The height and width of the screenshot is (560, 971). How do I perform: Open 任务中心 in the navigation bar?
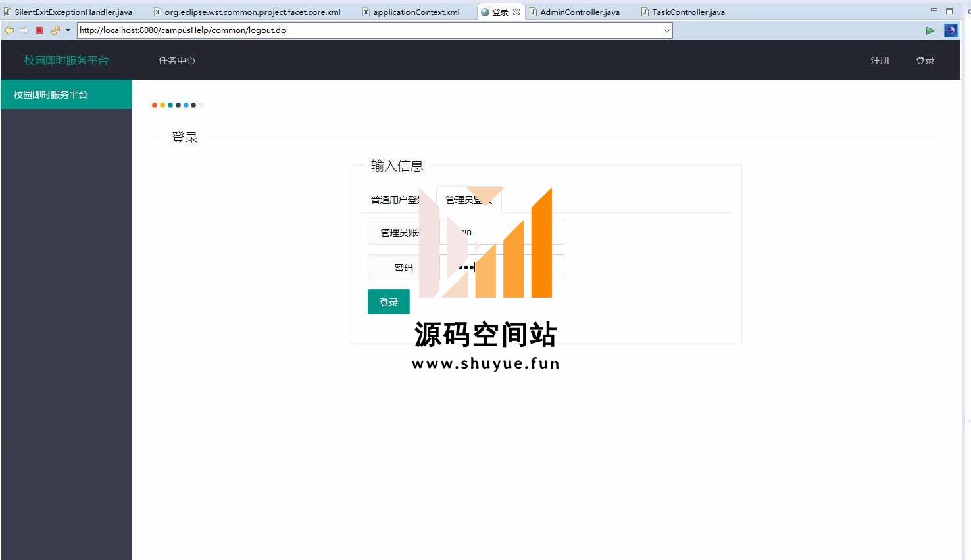177,60
